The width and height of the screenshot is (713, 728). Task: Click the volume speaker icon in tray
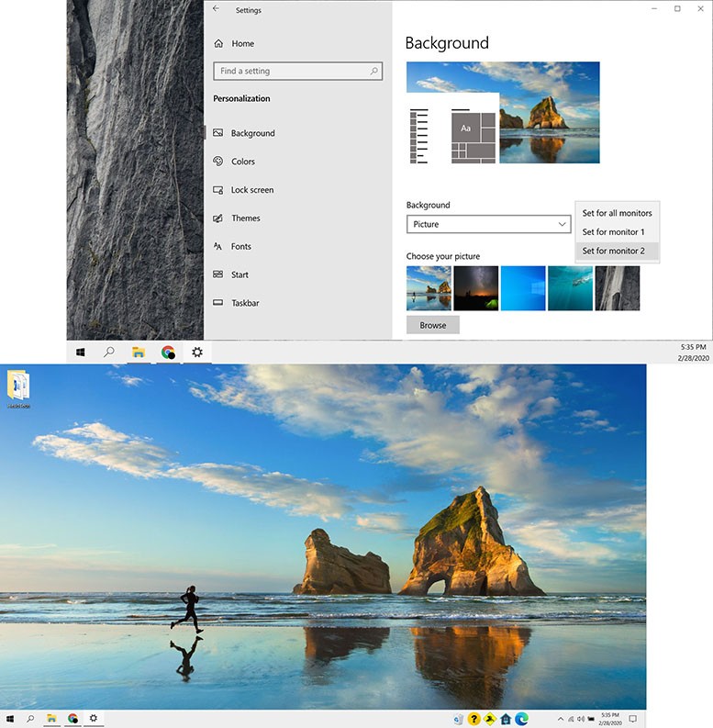tap(581, 719)
